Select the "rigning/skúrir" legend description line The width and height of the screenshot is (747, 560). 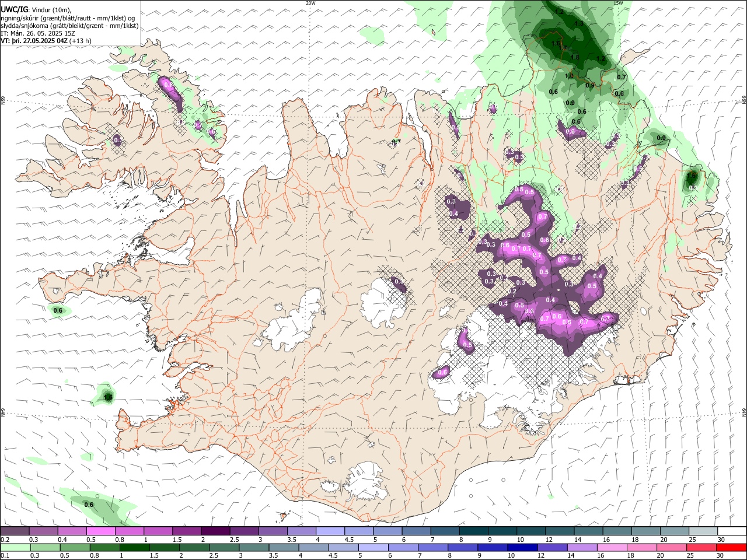(x=68, y=17)
